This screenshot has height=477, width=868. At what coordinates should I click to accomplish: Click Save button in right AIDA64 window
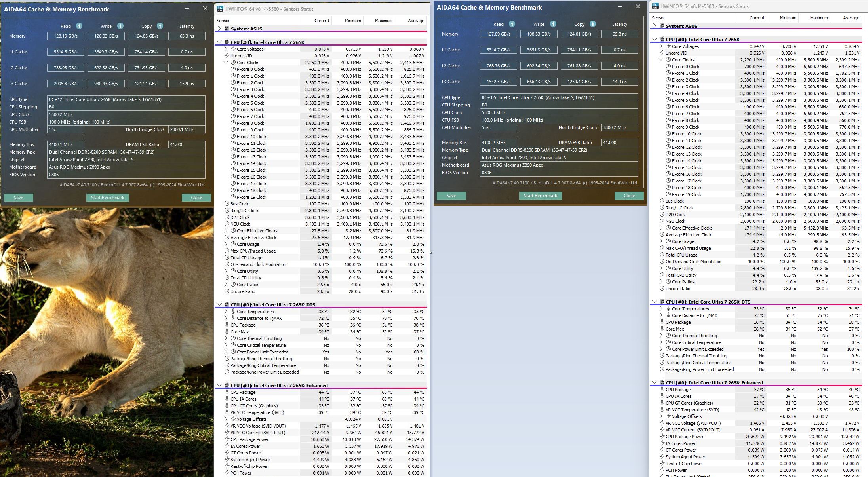[451, 196]
